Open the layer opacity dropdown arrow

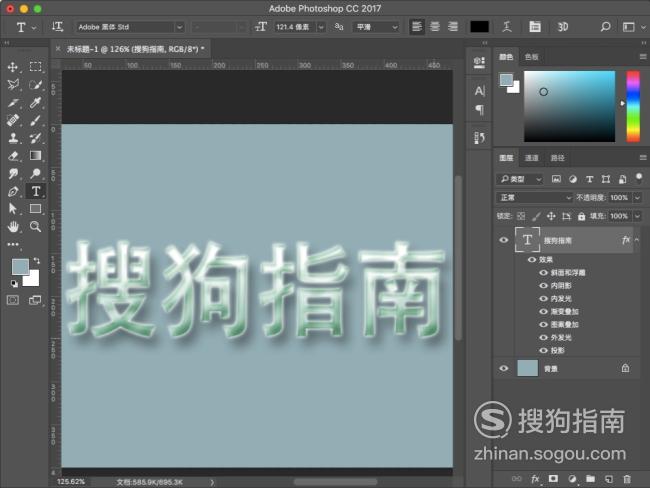coord(637,197)
